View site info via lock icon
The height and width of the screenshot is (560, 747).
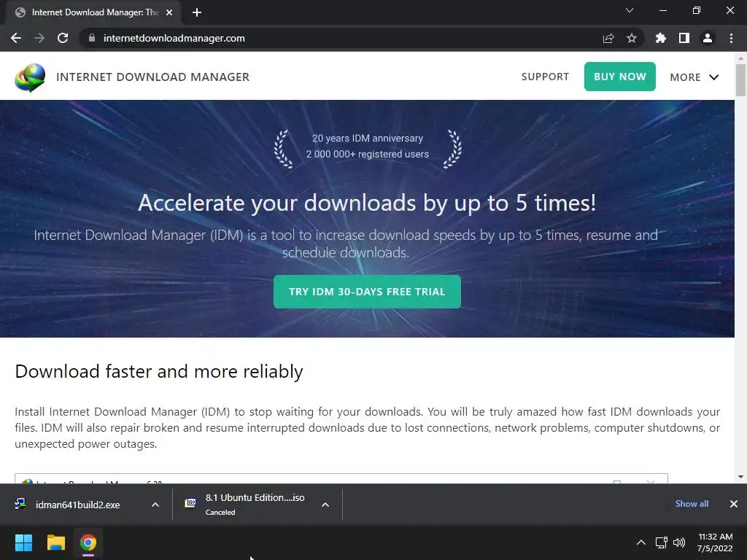click(91, 38)
